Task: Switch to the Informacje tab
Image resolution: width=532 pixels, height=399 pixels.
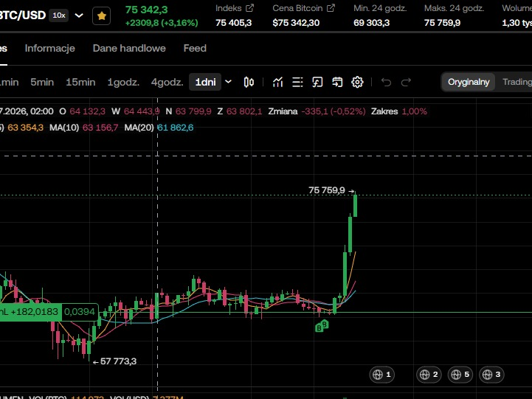Action: [50, 48]
